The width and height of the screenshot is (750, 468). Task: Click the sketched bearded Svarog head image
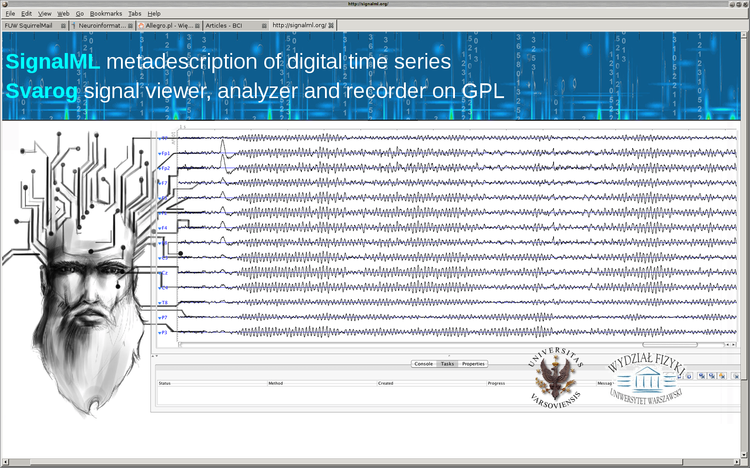pos(89,273)
